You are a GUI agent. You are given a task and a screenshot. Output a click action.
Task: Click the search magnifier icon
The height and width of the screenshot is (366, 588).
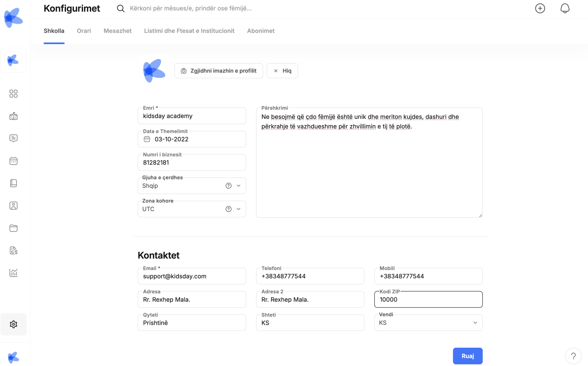coord(121,8)
